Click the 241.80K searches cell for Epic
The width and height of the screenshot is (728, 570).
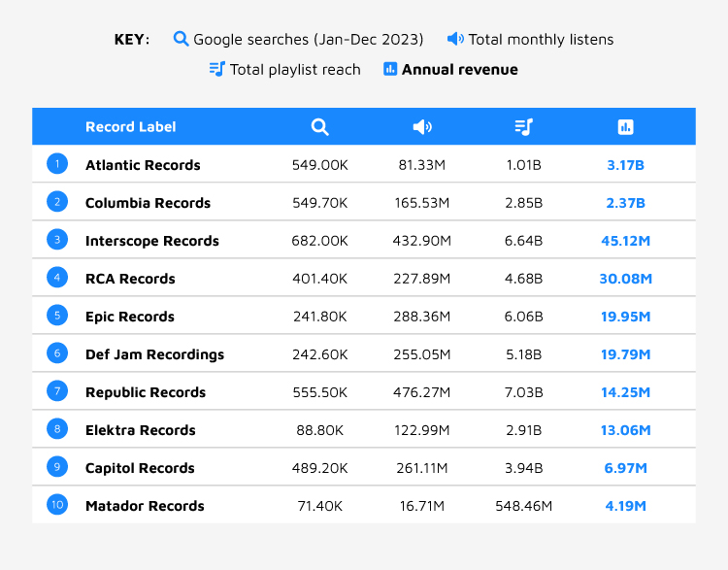click(x=320, y=317)
